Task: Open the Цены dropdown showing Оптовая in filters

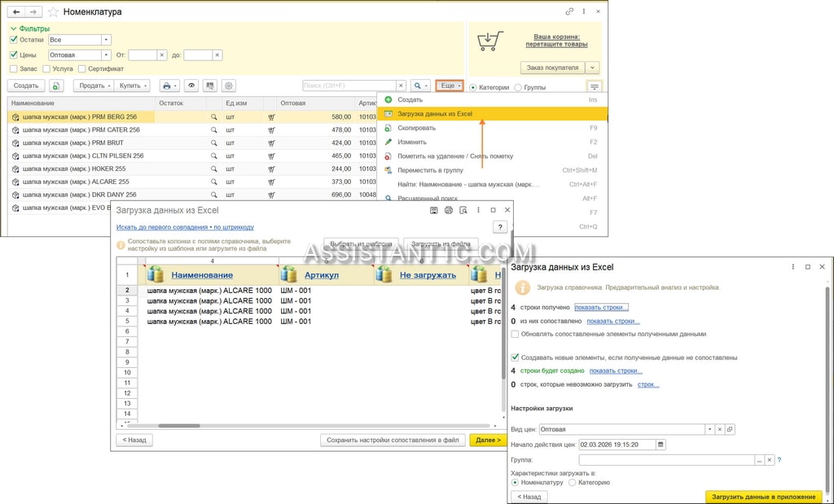Action: click(107, 55)
